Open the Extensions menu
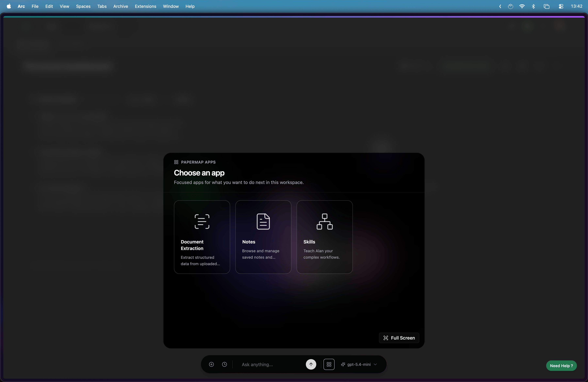Screen dimensions: 588x382 click(x=145, y=6)
